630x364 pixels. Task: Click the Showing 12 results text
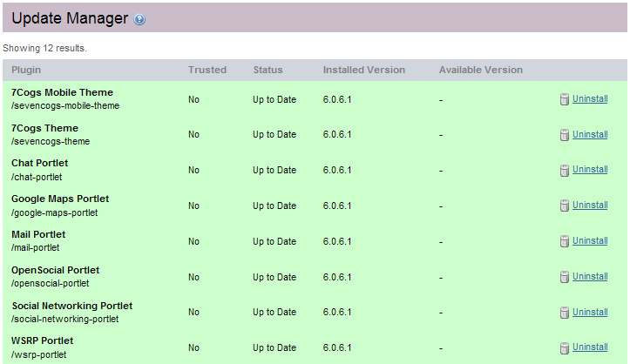44,48
